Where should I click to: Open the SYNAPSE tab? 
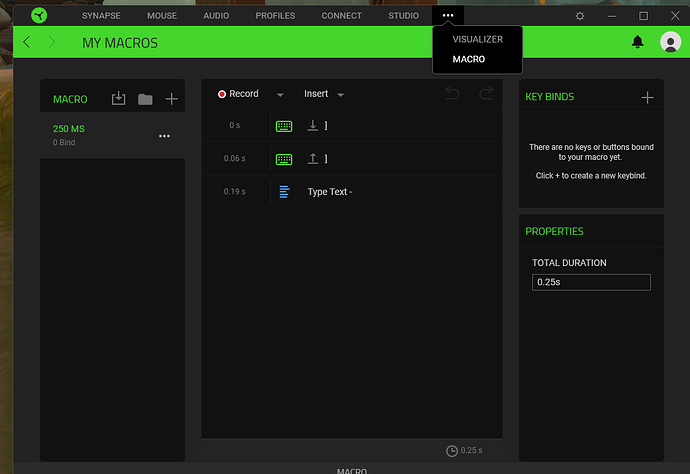click(101, 16)
